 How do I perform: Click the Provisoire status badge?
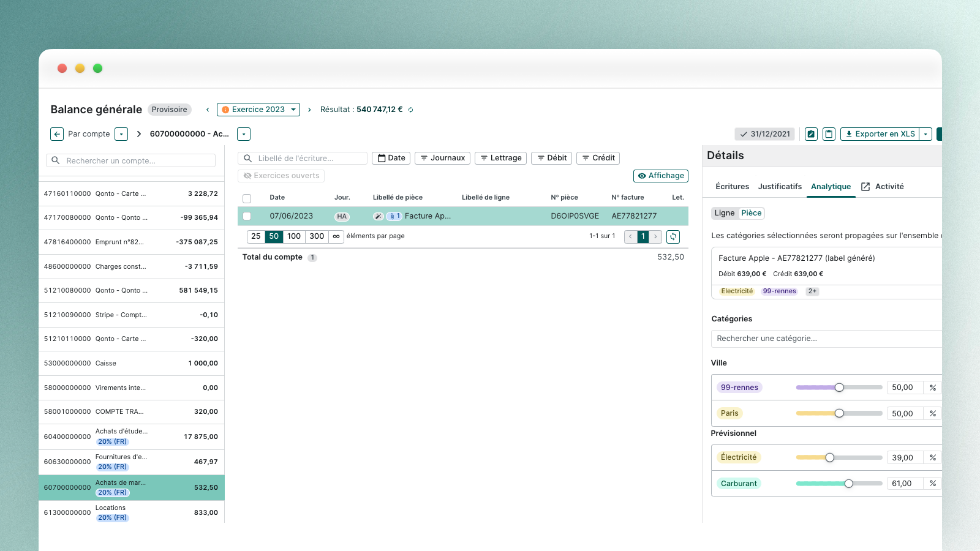[x=170, y=110]
